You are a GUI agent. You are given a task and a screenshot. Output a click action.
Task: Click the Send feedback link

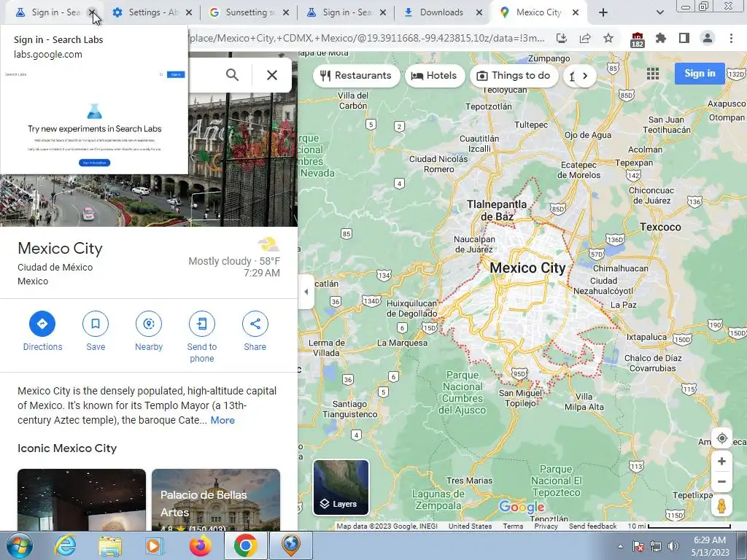(592, 526)
